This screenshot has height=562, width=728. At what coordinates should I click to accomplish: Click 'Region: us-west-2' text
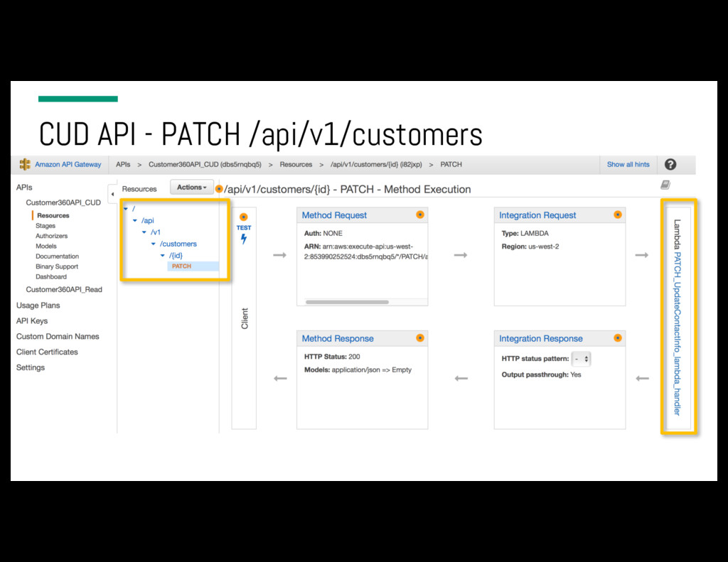(x=530, y=247)
